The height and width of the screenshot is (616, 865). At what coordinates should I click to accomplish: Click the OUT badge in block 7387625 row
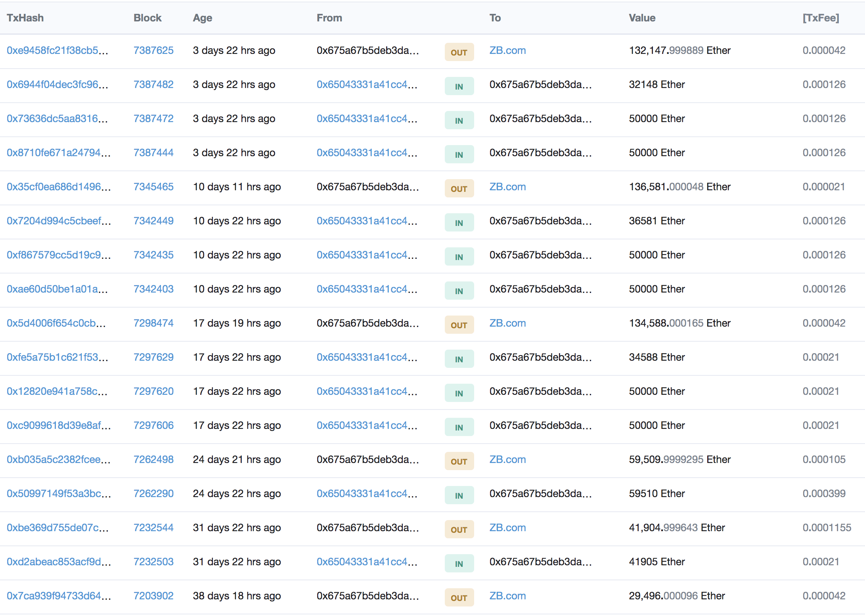pos(459,52)
